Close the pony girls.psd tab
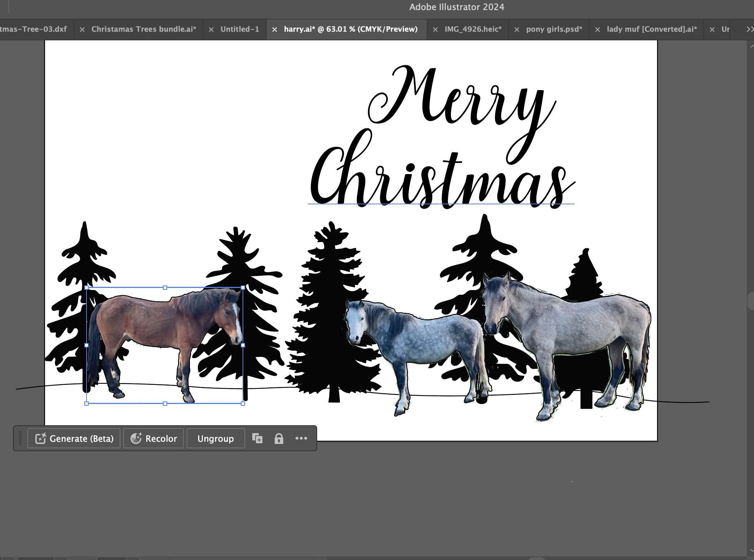 click(x=517, y=30)
